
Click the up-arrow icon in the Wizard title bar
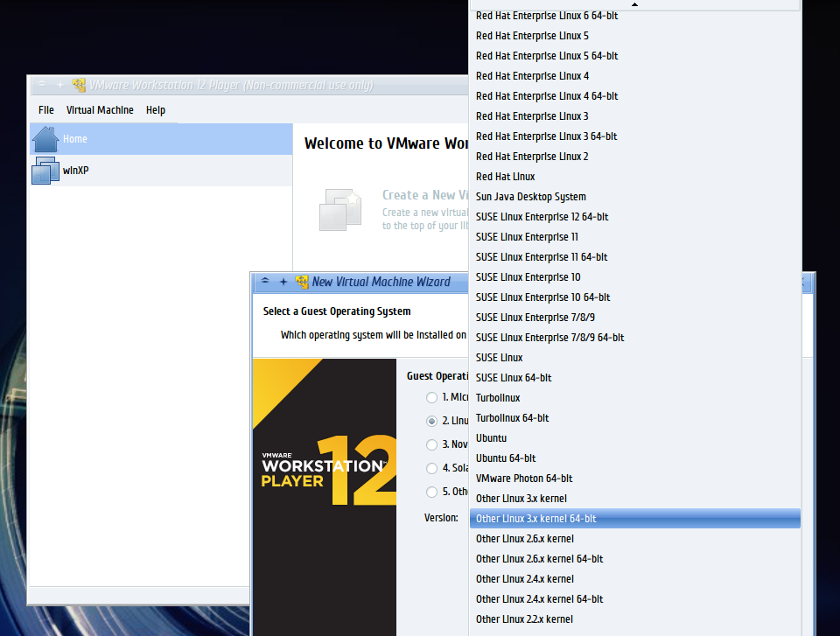click(x=265, y=280)
